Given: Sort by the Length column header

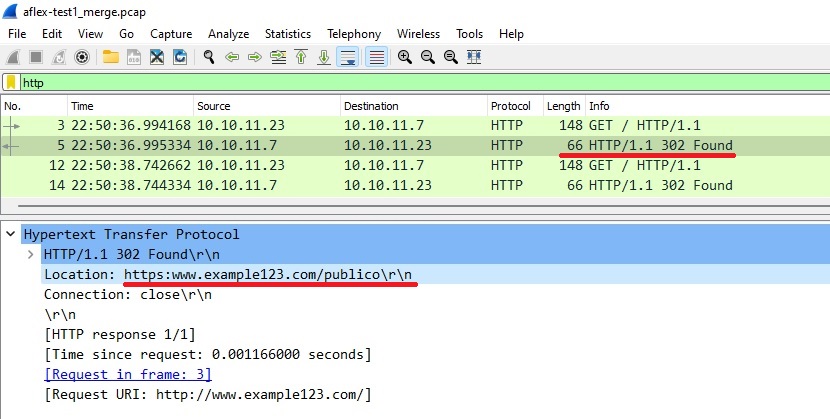Looking at the screenshot, I should [564, 106].
